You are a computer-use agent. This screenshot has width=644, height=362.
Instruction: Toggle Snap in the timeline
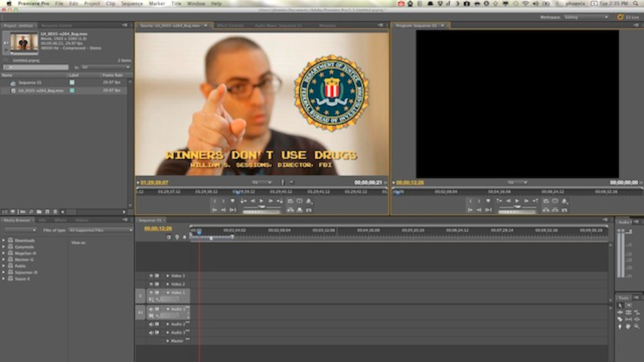(169, 237)
